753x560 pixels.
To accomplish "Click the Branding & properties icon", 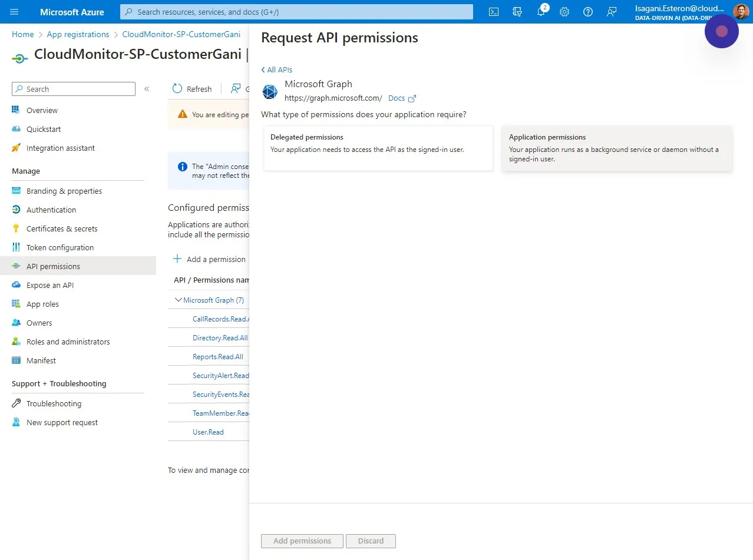I will point(16,191).
